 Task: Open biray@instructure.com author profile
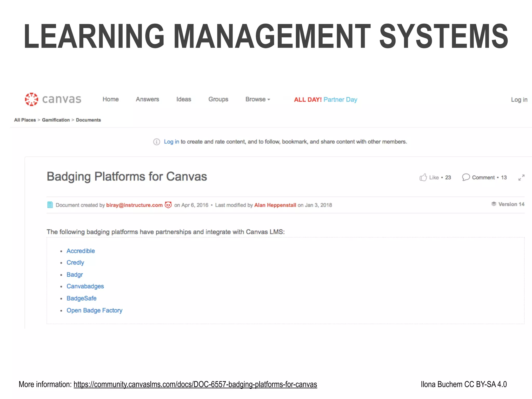point(134,205)
